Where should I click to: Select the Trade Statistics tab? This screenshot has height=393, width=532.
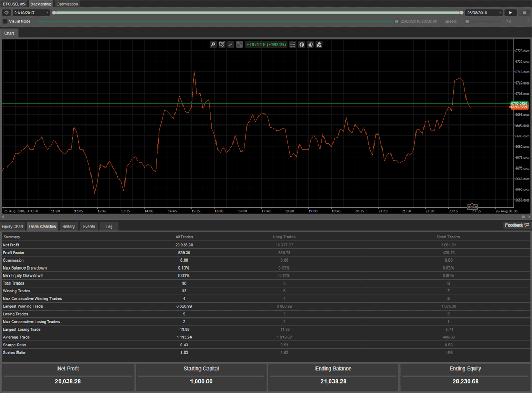point(42,227)
